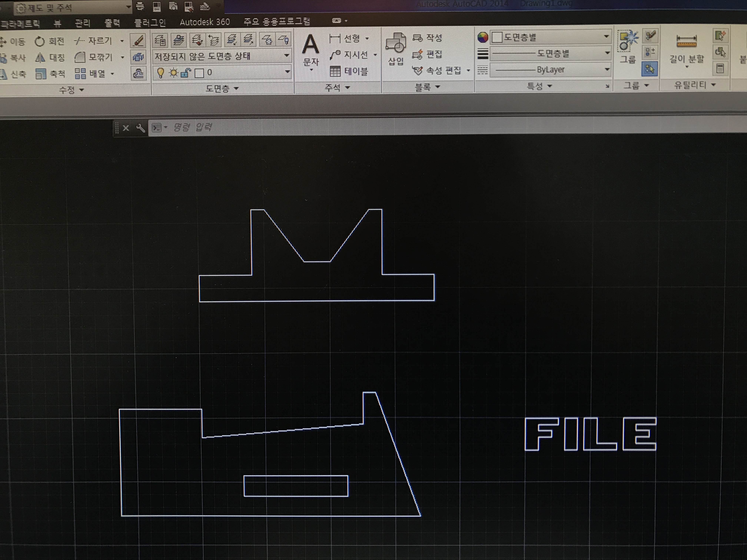Click the Previous Layer icon
747x560 pixels.
pos(214,39)
